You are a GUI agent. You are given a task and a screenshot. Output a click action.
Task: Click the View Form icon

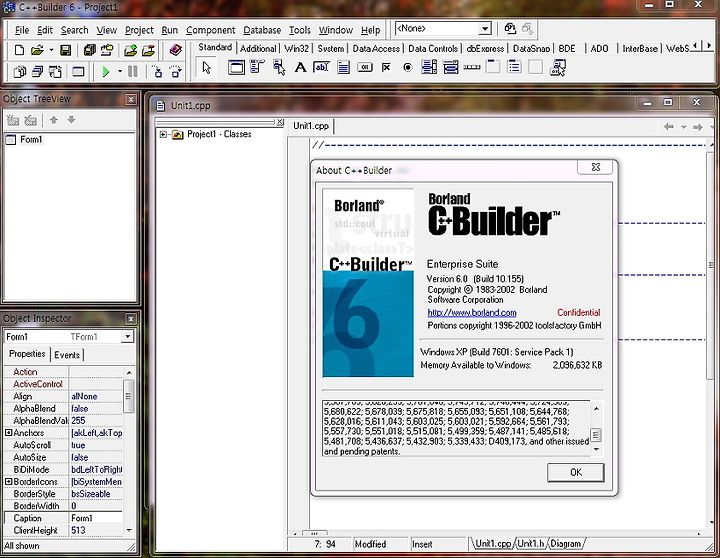coord(37,72)
